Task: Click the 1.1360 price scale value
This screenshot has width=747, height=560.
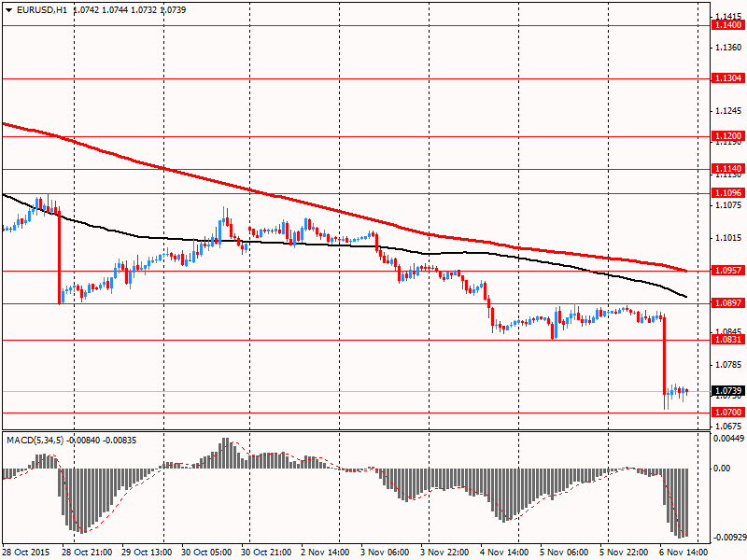Action: point(729,48)
